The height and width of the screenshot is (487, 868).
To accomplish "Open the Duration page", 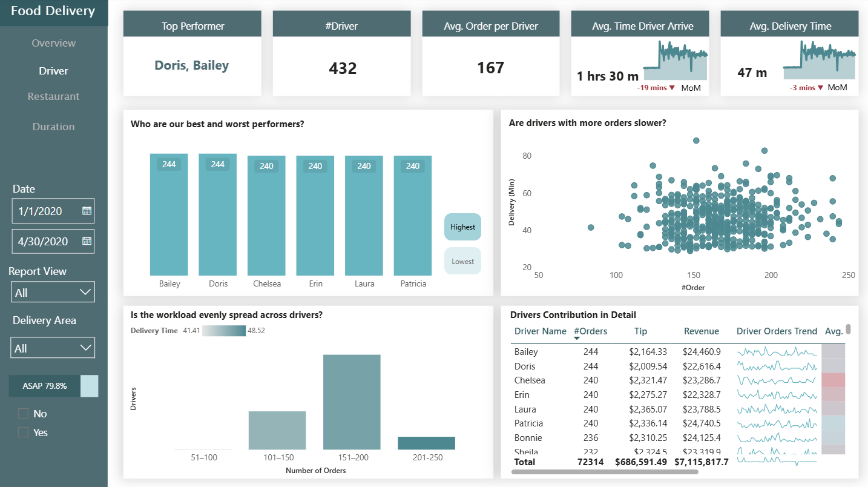I will (x=54, y=127).
